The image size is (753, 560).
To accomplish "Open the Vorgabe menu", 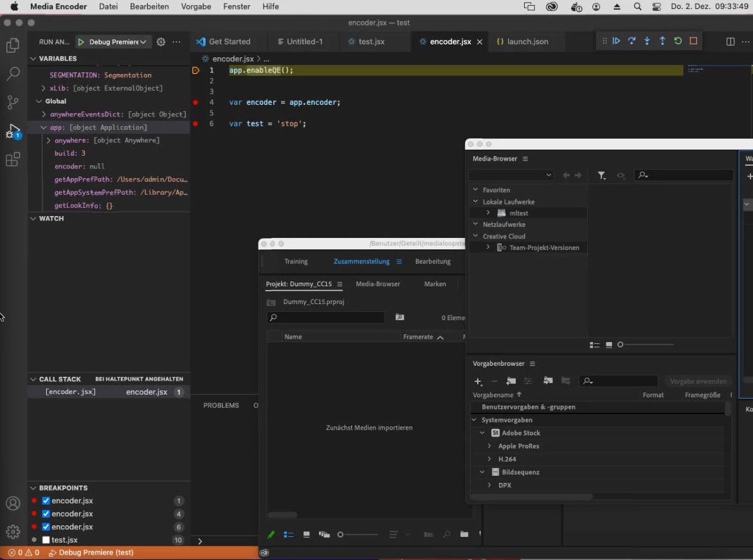I will 195,6.
